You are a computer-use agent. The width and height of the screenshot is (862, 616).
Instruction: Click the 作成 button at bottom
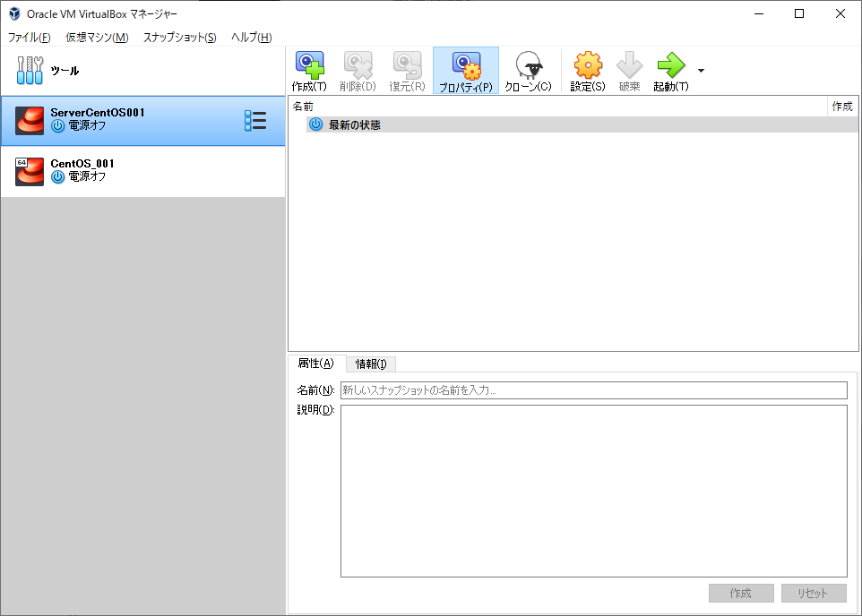(741, 593)
